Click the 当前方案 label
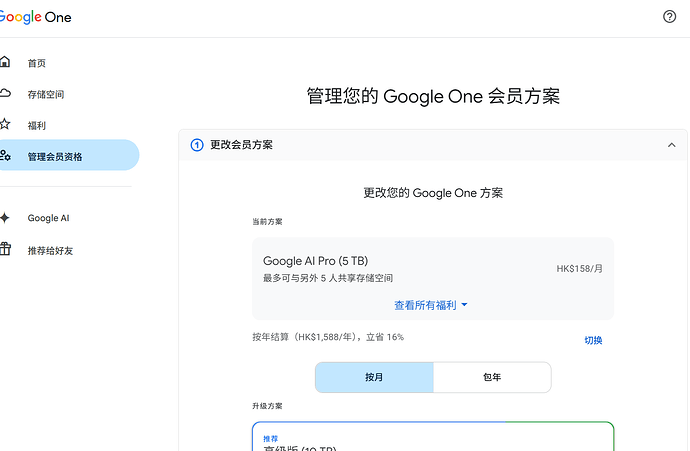The image size is (690, 451). coord(267,222)
